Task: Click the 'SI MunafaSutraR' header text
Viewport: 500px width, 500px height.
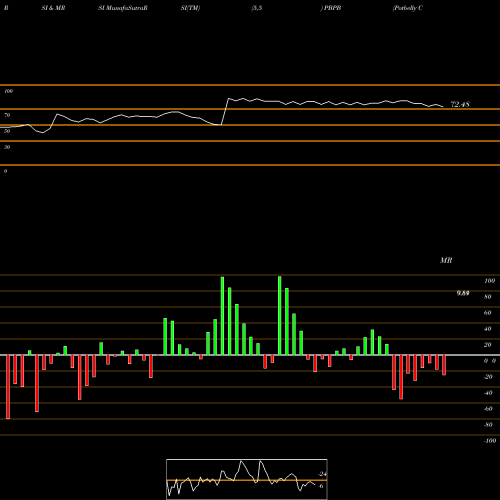Action: pos(123,8)
